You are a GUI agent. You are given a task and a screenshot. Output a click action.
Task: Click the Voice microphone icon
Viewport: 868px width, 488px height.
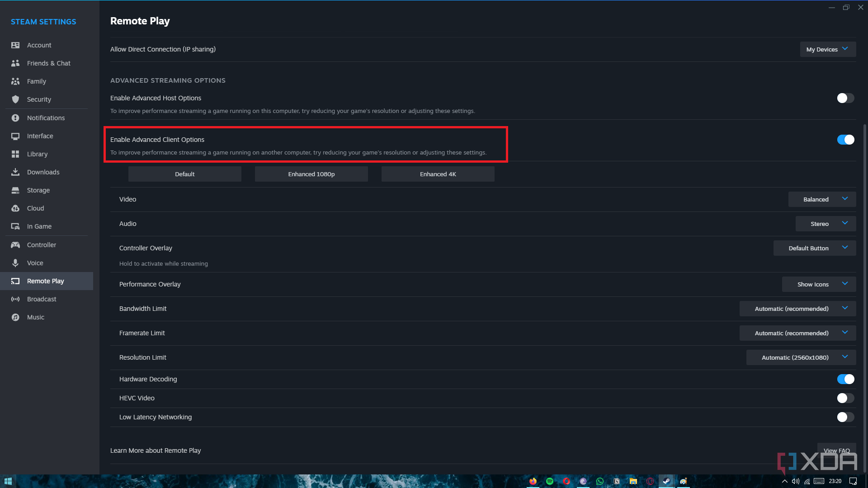tap(15, 263)
